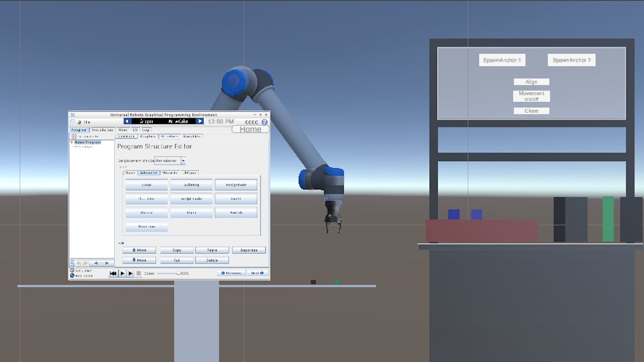Stop program using the square stop button
The height and width of the screenshot is (362, 644).
click(x=139, y=274)
